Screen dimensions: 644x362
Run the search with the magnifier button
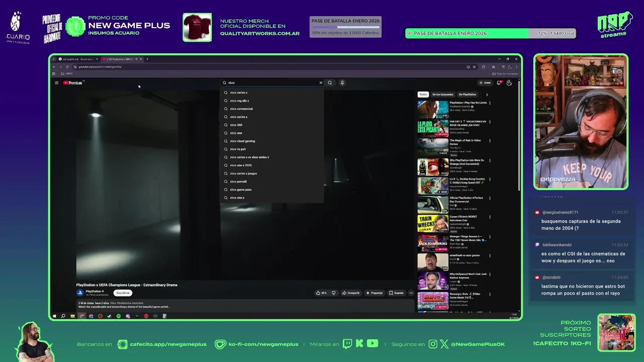coord(330,82)
